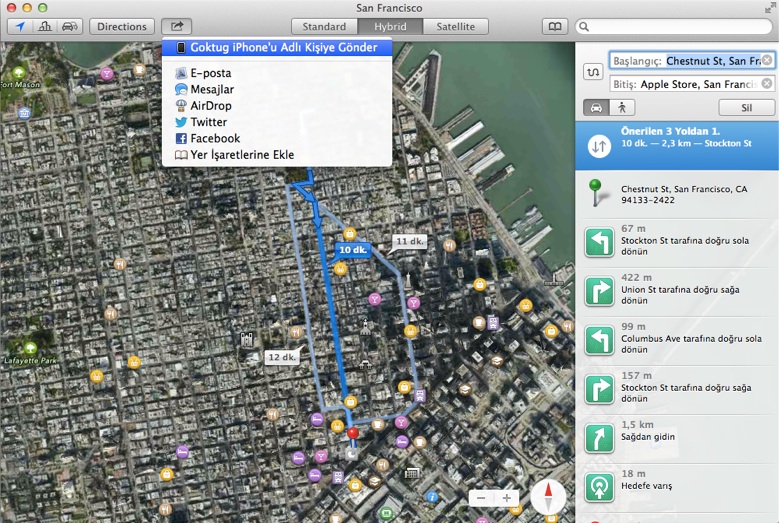Click the Directions button
Image resolution: width=779 pixels, height=523 pixels.
(122, 26)
